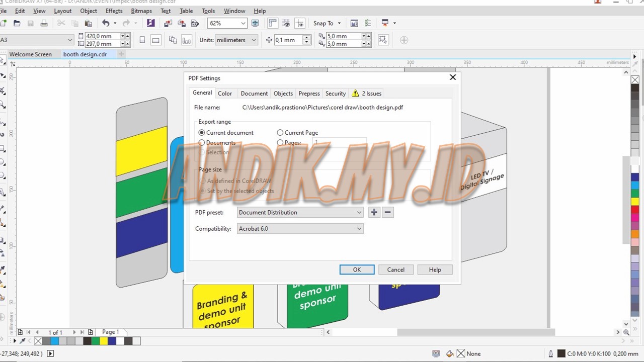
Task: Switch to the Security tab
Action: tap(335, 94)
